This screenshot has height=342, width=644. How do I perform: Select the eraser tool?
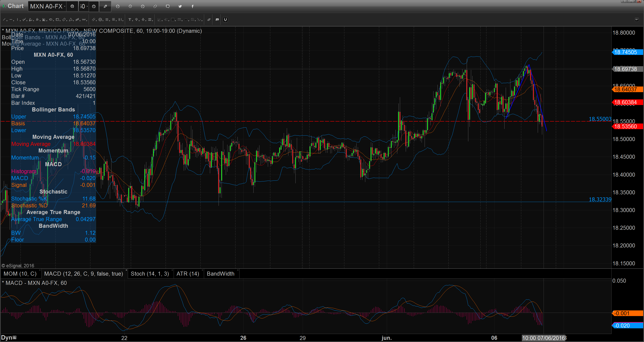tap(209, 20)
